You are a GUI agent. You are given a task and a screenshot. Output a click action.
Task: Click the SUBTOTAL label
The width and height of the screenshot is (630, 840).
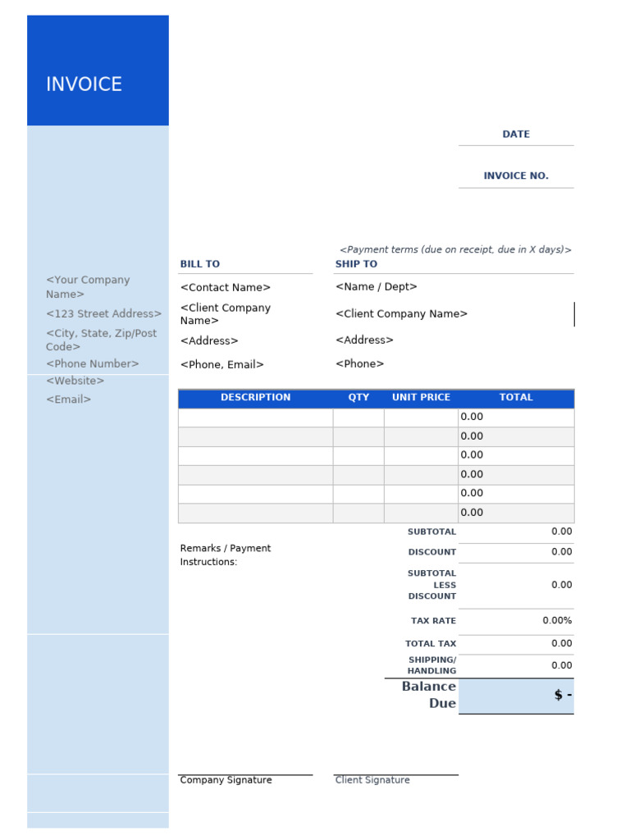(431, 532)
